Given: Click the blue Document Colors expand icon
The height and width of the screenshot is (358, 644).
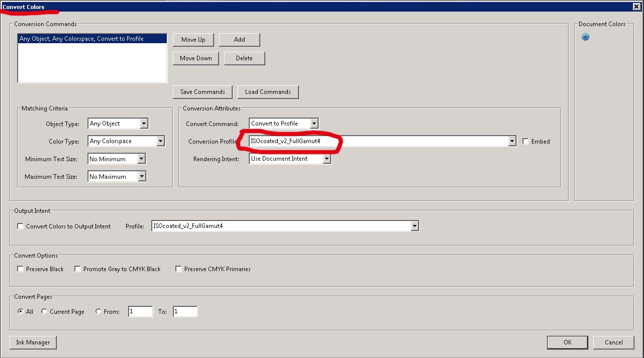Looking at the screenshot, I should coord(585,37).
